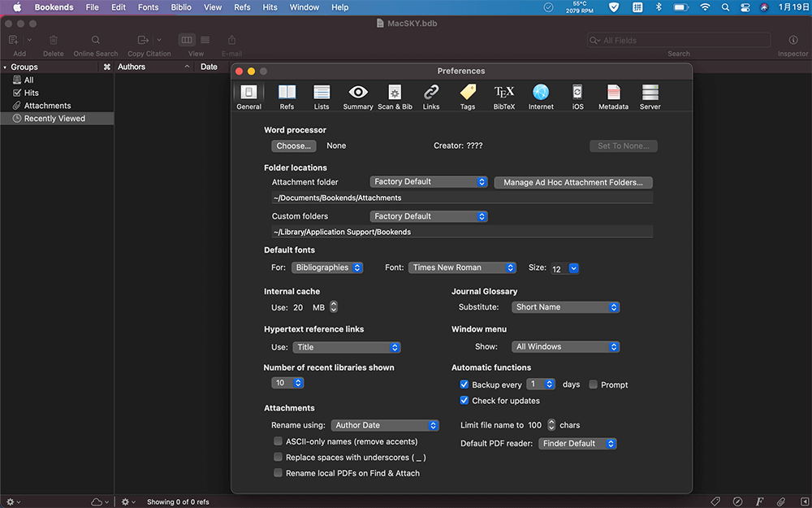Open the Metadata preferences pane

tap(614, 97)
